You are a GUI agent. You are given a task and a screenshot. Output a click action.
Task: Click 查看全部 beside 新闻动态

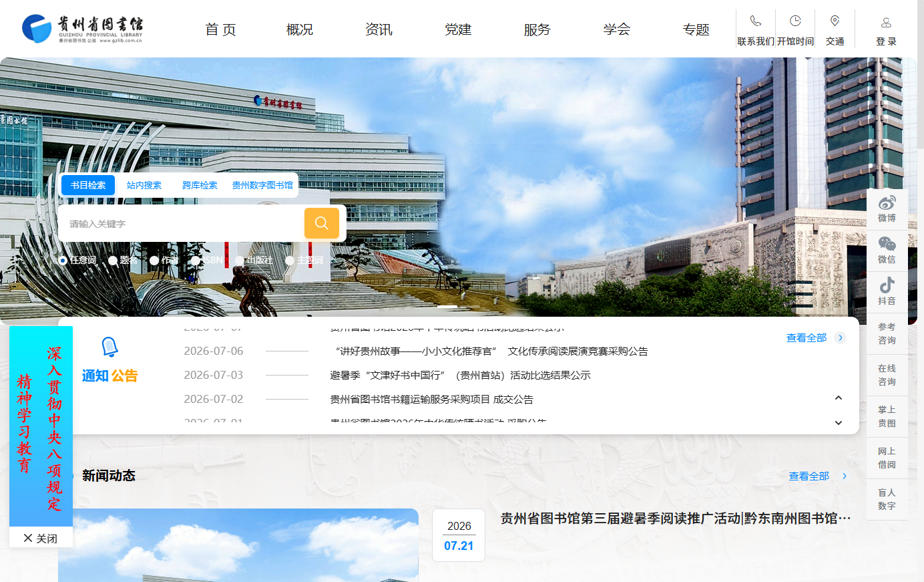click(809, 476)
